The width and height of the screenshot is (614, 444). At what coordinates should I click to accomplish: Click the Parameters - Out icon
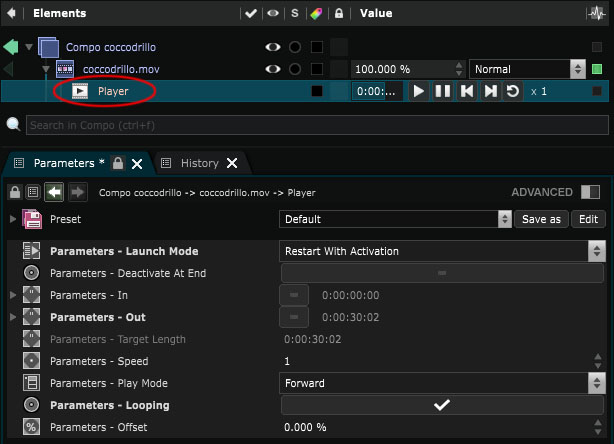coord(31,317)
